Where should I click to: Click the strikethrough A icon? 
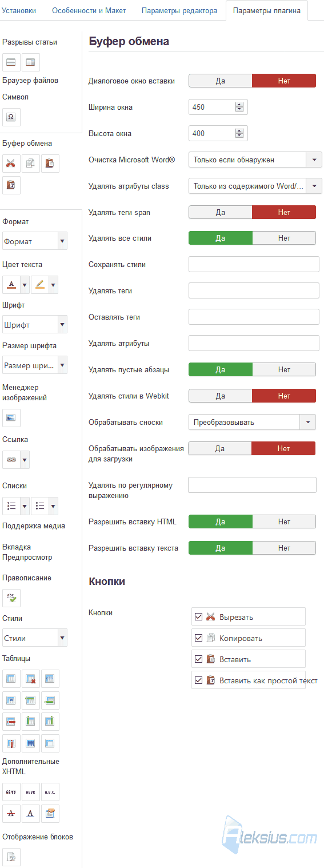tap(11, 814)
